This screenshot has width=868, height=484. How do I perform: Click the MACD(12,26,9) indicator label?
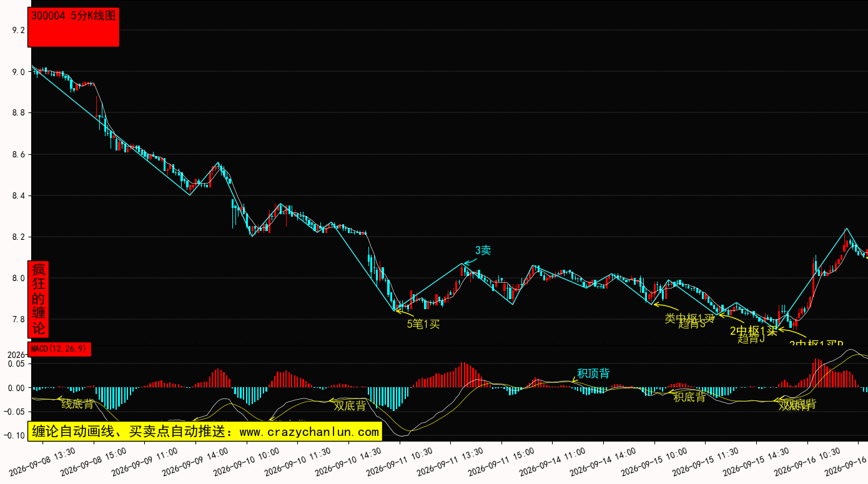pyautogui.click(x=59, y=349)
